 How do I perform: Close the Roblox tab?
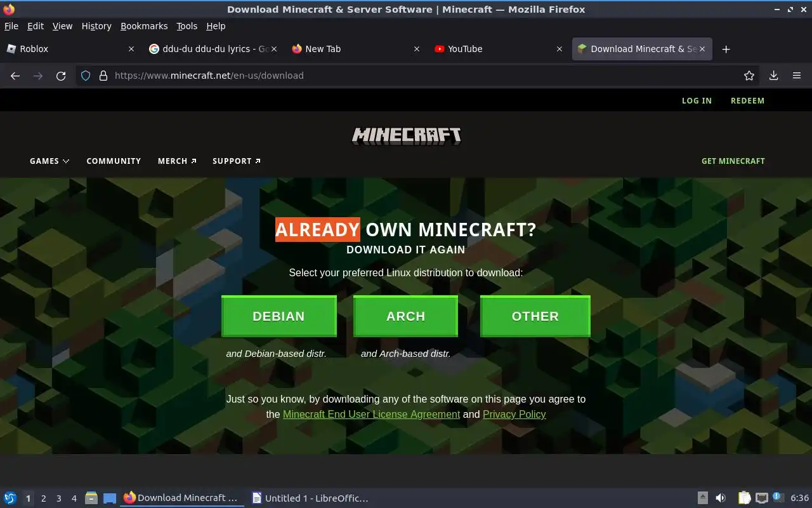point(131,49)
